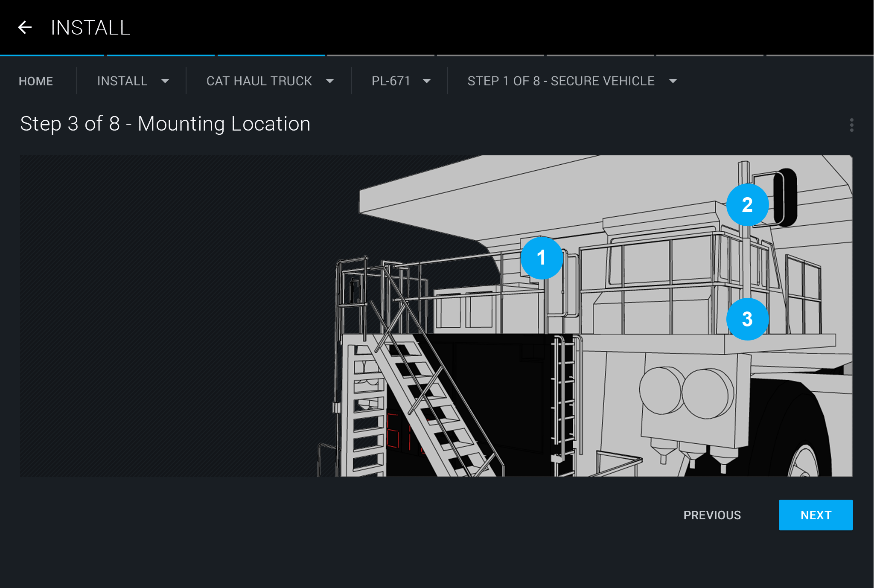This screenshot has width=874, height=588.
Task: Click the PL-671 breadcrumb label
Action: pyautogui.click(x=391, y=81)
